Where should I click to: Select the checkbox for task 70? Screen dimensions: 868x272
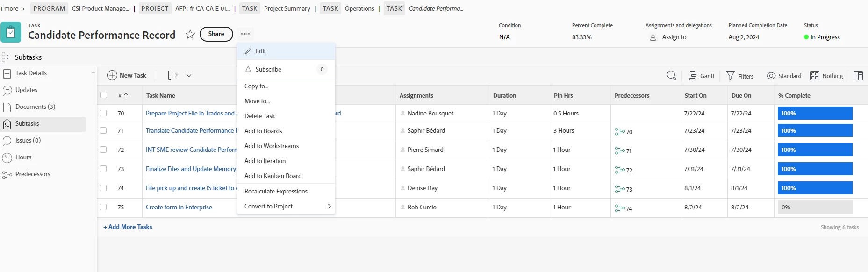[103, 113]
